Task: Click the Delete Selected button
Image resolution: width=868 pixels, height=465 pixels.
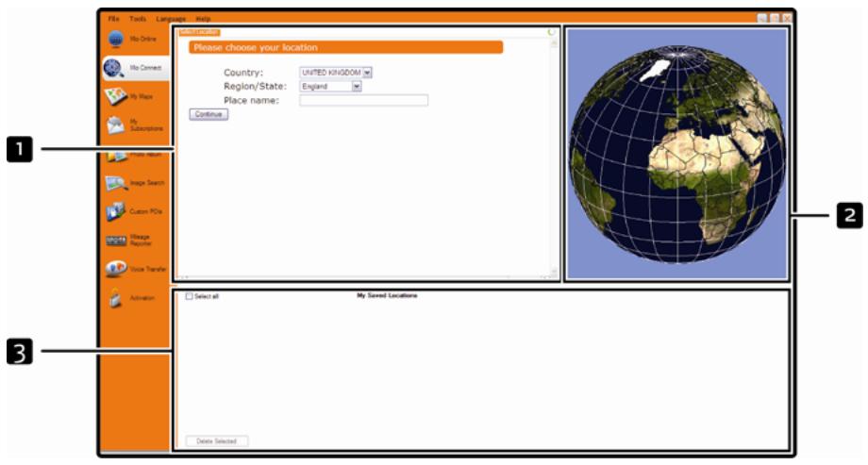Action: [x=216, y=441]
